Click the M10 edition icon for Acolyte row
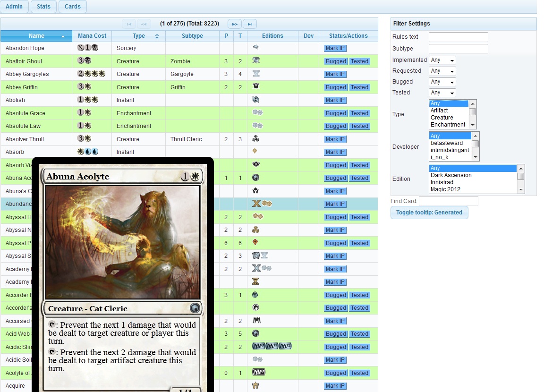544x392 pixels. coord(259,373)
